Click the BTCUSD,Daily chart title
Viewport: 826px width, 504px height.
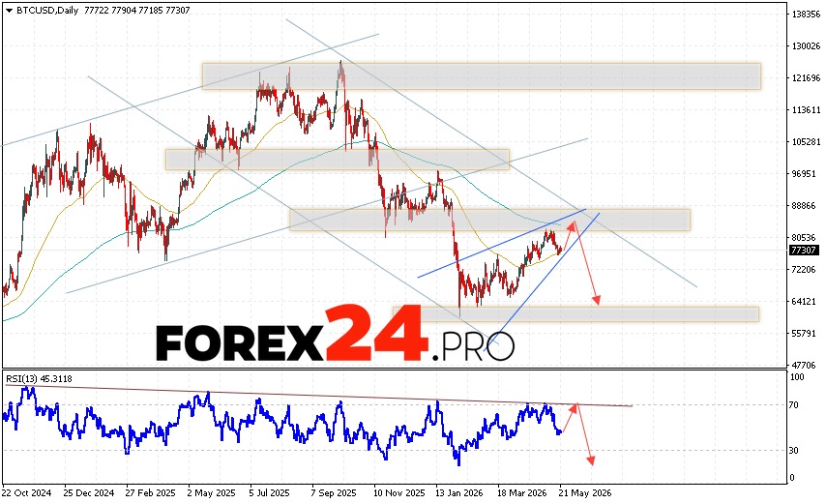point(47,11)
